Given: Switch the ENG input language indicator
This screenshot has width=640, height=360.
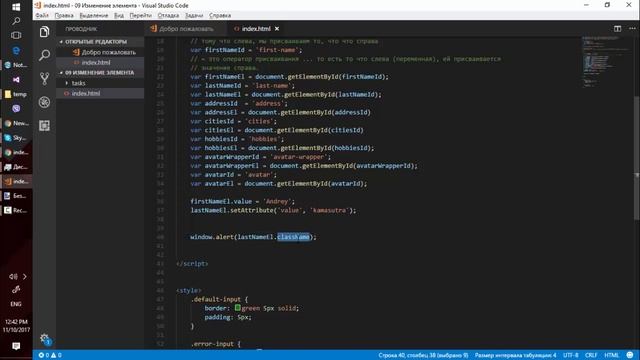Looking at the screenshot, I should tap(16, 304).
